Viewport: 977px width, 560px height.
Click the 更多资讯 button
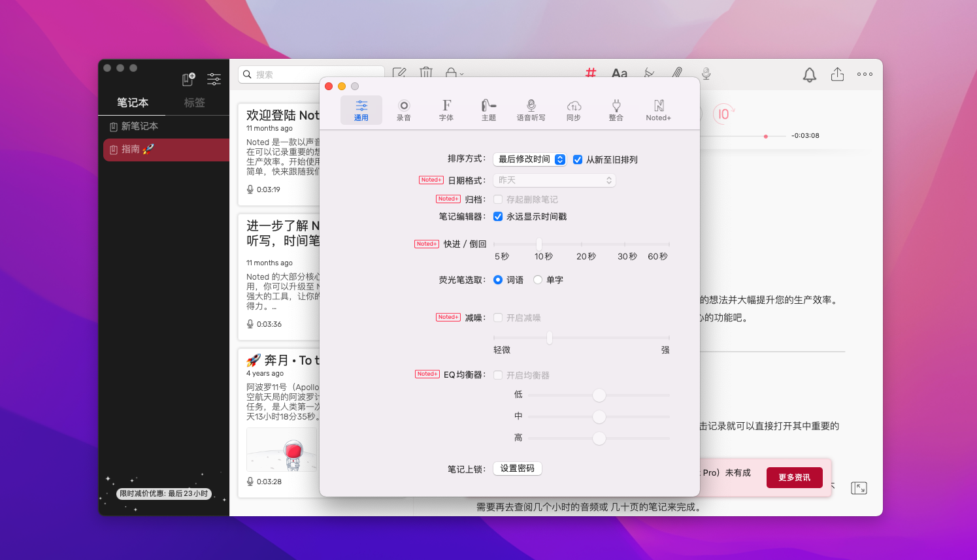794,478
